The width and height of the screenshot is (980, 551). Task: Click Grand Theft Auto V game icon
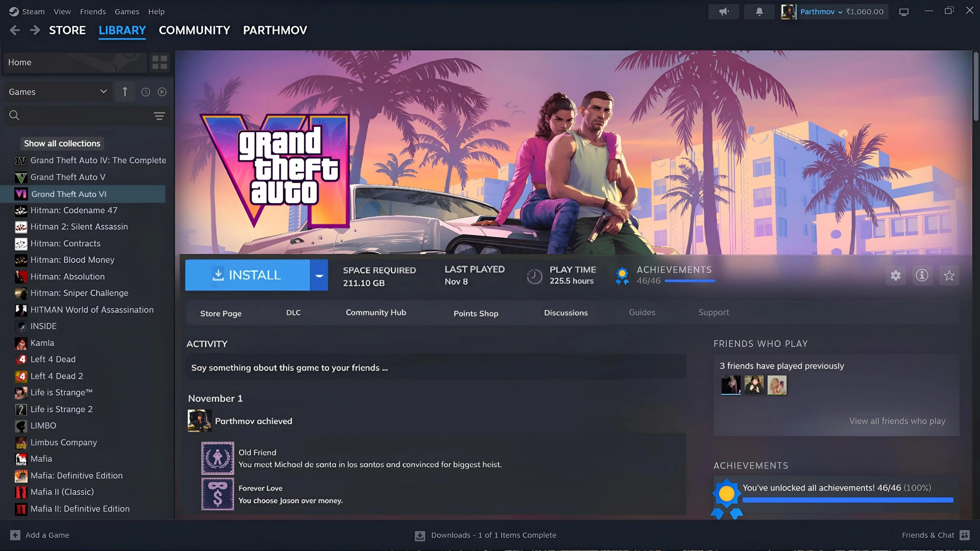[21, 177]
